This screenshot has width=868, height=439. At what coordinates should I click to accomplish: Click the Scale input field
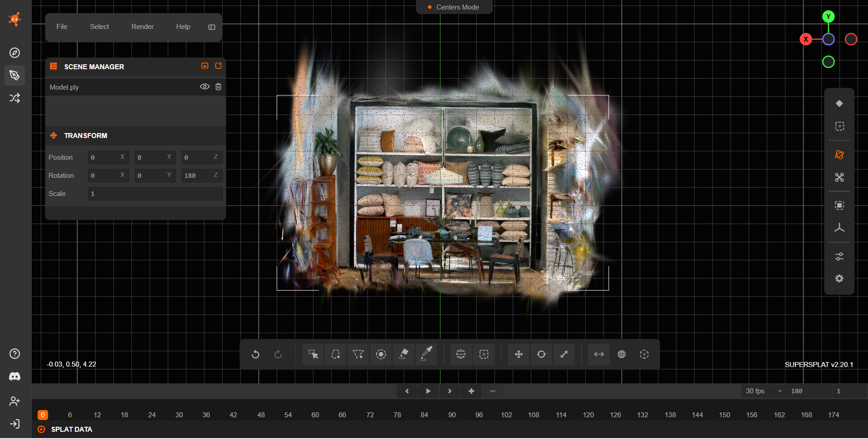point(156,194)
